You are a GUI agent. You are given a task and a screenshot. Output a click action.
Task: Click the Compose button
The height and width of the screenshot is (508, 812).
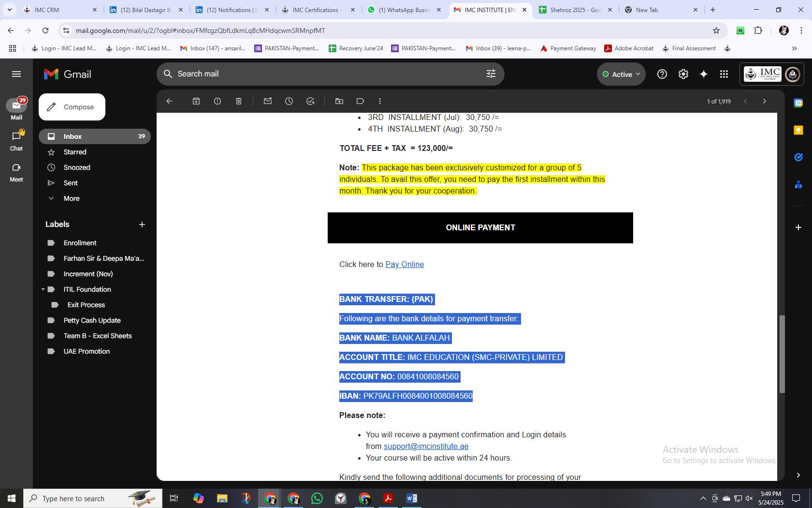tap(72, 107)
